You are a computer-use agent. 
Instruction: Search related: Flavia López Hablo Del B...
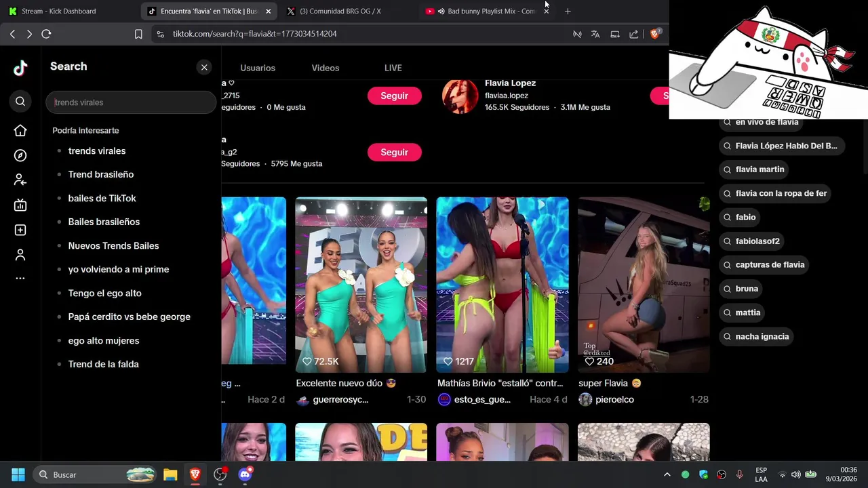[782, 146]
